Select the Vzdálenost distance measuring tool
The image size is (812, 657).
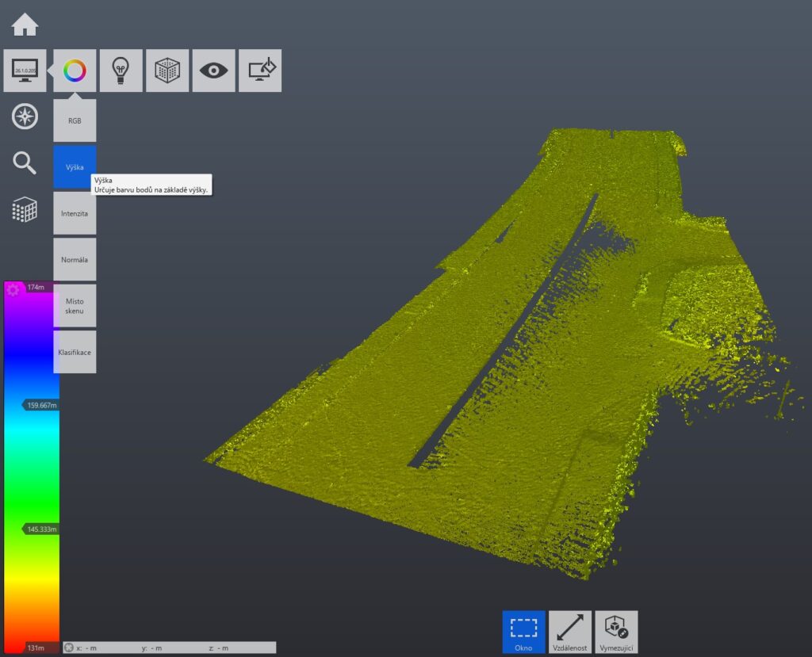570,632
